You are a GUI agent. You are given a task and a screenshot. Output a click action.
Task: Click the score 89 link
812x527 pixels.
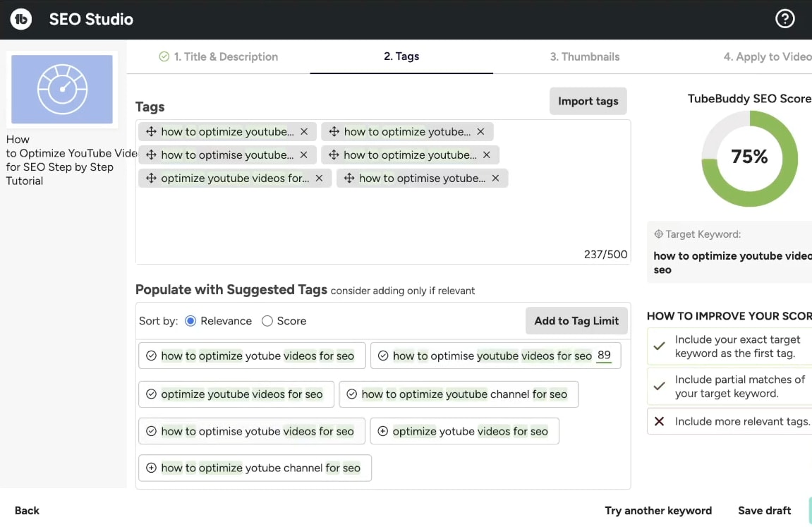[604, 355]
